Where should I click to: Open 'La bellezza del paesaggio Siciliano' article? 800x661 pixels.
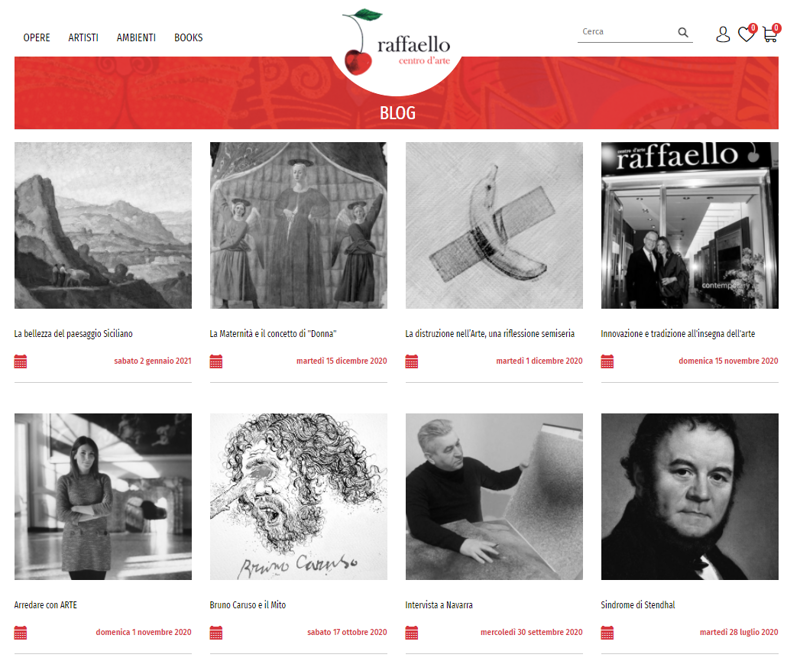coord(73,334)
